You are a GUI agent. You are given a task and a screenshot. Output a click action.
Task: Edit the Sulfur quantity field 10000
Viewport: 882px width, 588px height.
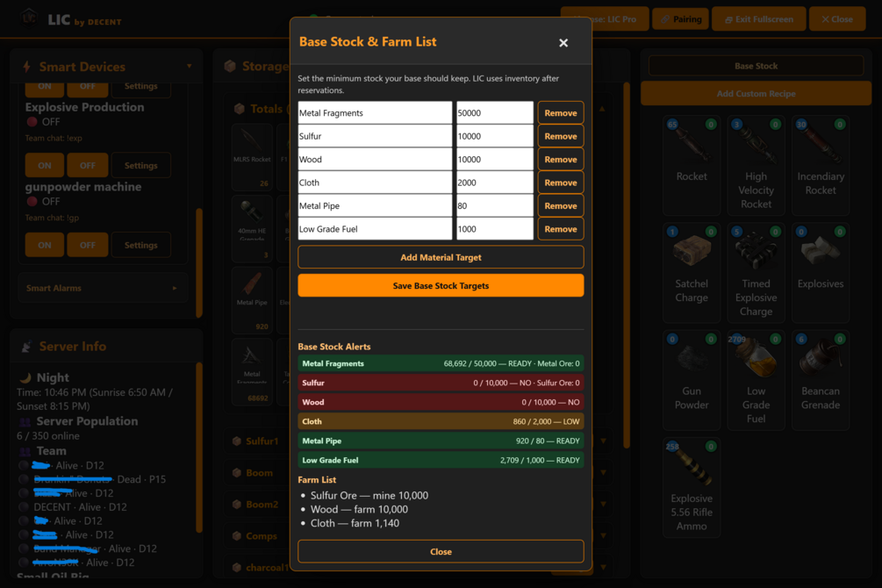coord(494,136)
